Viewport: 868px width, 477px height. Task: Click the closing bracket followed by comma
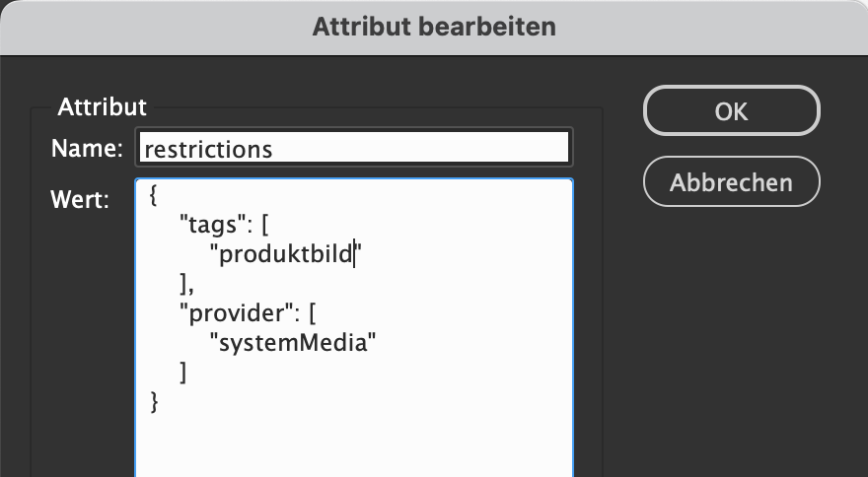[184, 284]
